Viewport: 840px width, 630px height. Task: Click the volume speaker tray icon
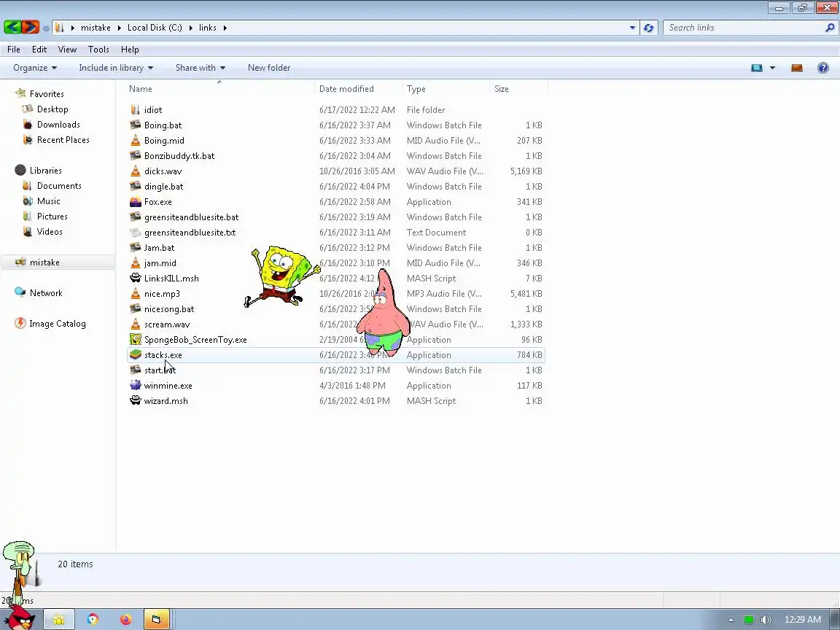[x=766, y=620]
